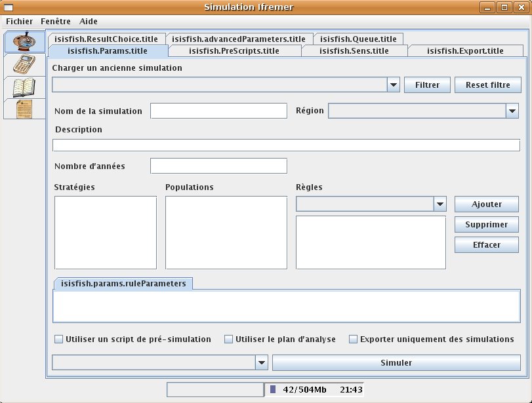Image resolution: width=532 pixels, height=403 pixels.
Task: Click the Effacer button
Action: (x=487, y=244)
